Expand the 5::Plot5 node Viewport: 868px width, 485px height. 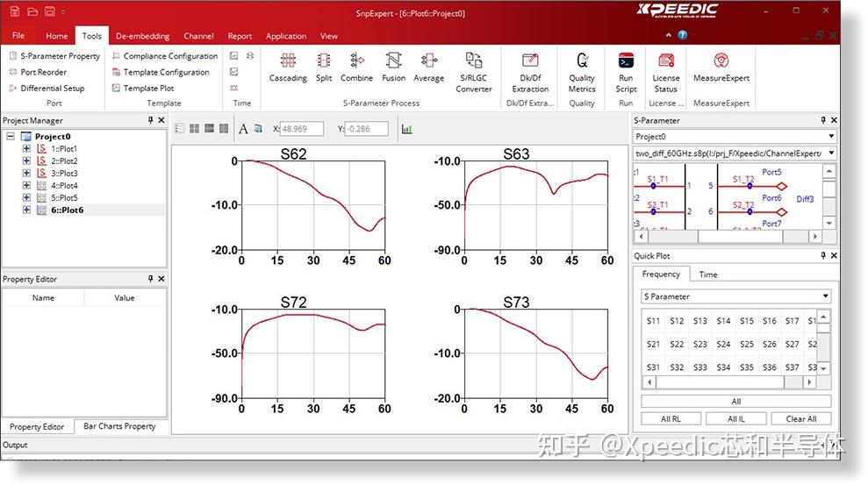point(26,196)
